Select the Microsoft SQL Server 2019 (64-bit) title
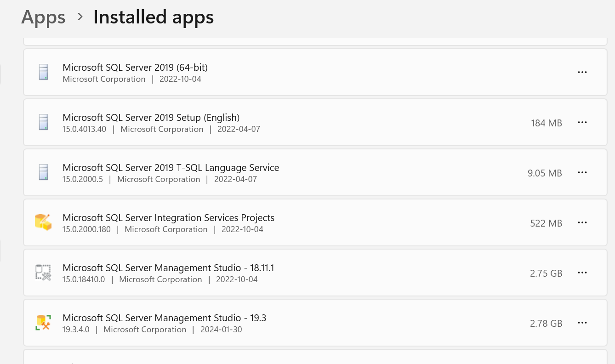Image resolution: width=615 pixels, height=364 pixels. pos(135,68)
